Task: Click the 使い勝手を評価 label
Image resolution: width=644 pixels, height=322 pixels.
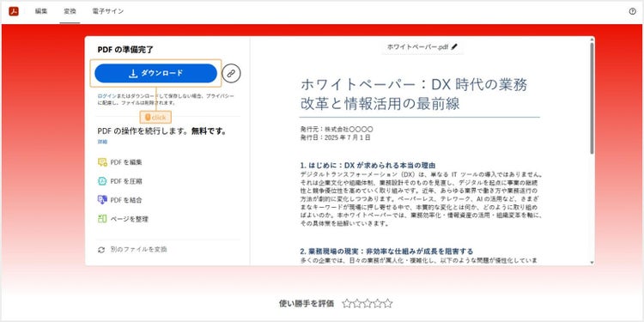Action: coord(307,303)
